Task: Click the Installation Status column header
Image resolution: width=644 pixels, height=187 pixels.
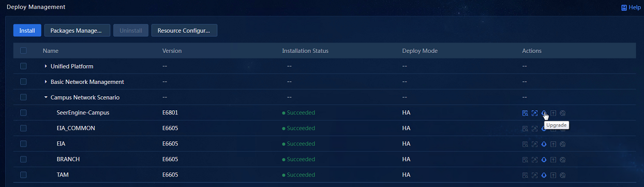Action: (x=305, y=51)
